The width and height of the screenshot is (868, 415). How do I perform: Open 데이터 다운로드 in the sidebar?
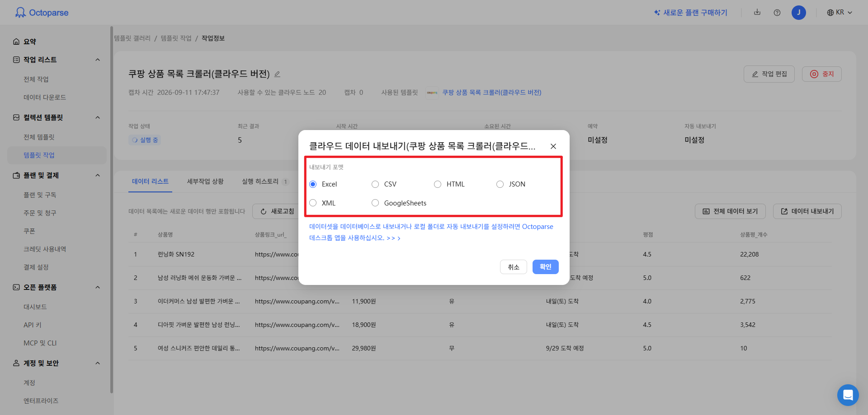[45, 98]
